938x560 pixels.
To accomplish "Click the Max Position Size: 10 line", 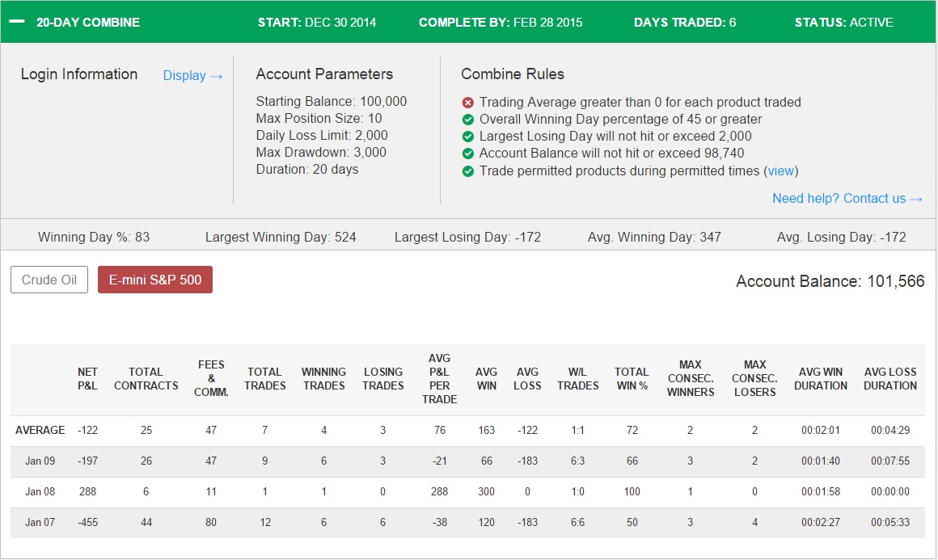I will pyautogui.click(x=319, y=118).
